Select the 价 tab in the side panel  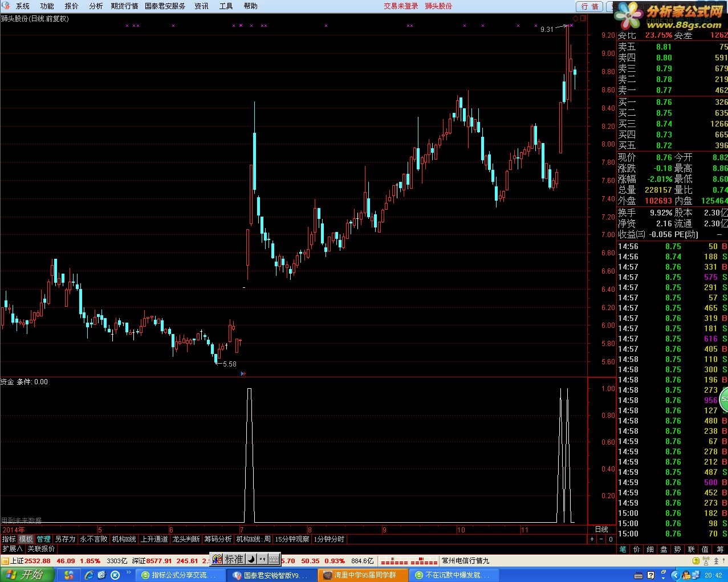pyautogui.click(x=636, y=549)
